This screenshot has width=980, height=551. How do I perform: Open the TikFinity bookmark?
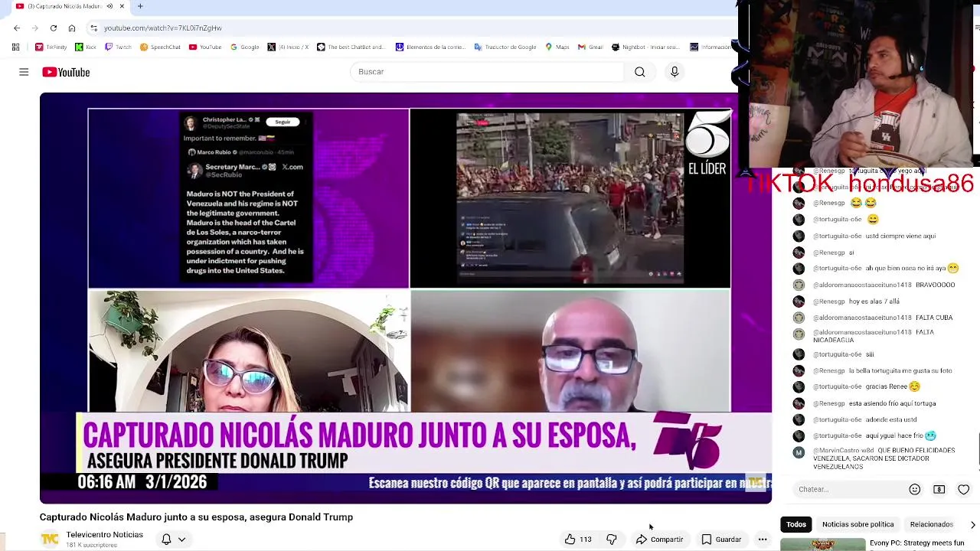tap(51, 47)
